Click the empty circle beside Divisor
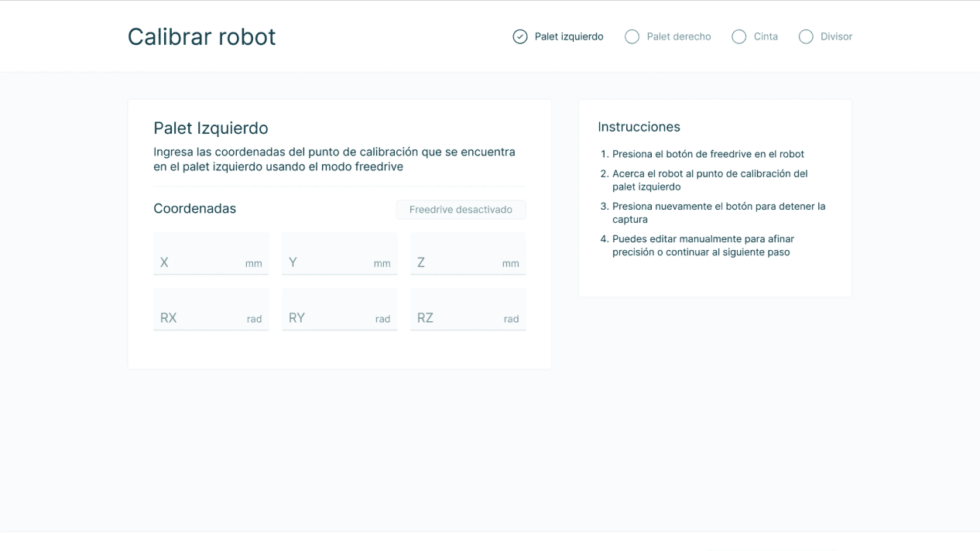Image resolution: width=980 pixels, height=551 pixels. click(x=806, y=36)
